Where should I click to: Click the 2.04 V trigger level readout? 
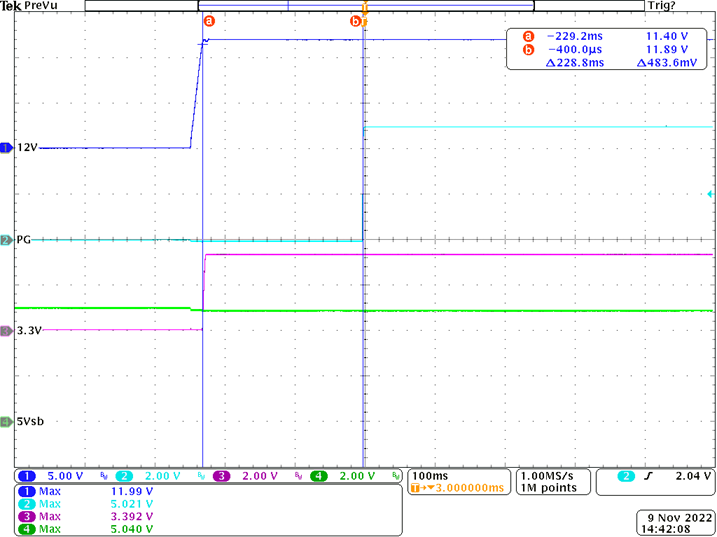(x=688, y=476)
